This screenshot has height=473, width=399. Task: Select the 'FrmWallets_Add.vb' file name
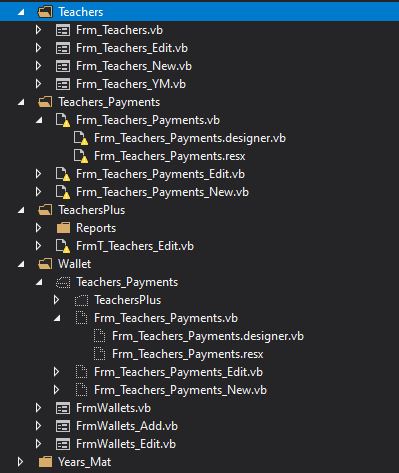tap(127, 426)
